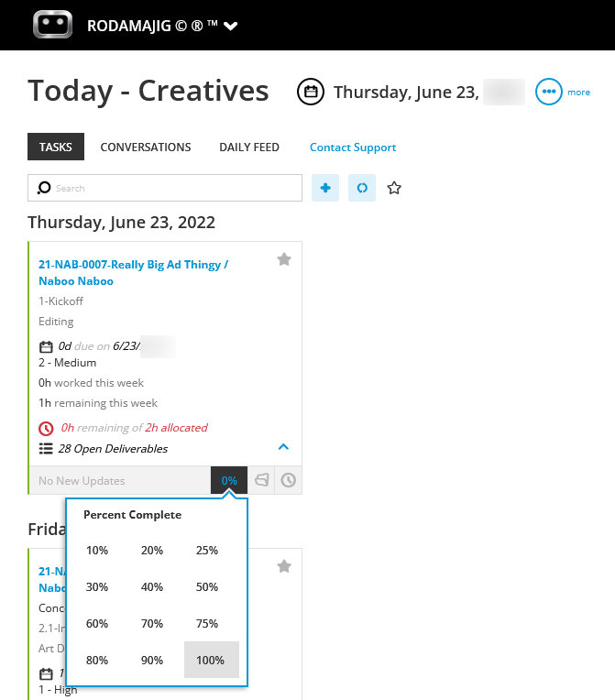Open the 21-NAB-0007-Really Big Ad Thingy link
The height and width of the screenshot is (700, 615).
(x=132, y=265)
